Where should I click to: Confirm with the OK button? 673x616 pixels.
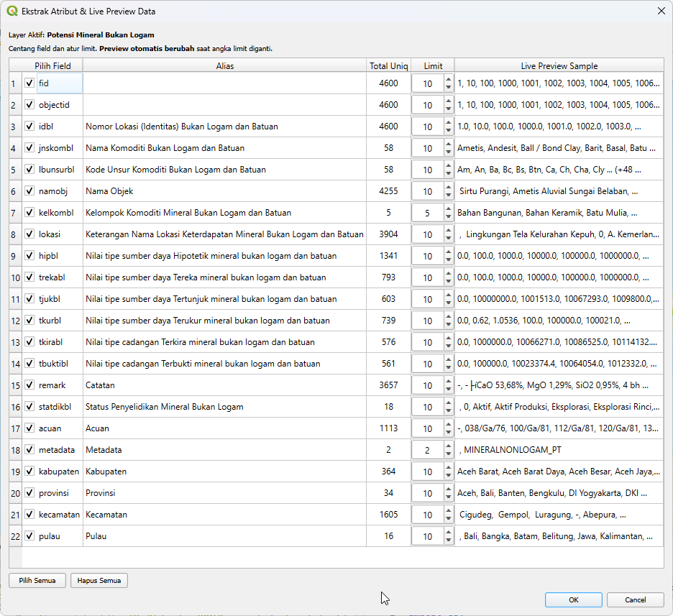coord(573,599)
